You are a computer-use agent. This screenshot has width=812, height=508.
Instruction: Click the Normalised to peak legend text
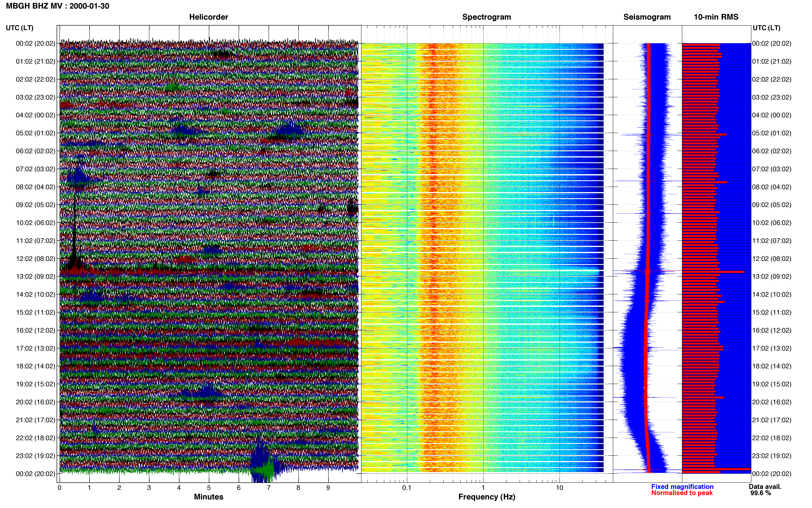point(682,493)
